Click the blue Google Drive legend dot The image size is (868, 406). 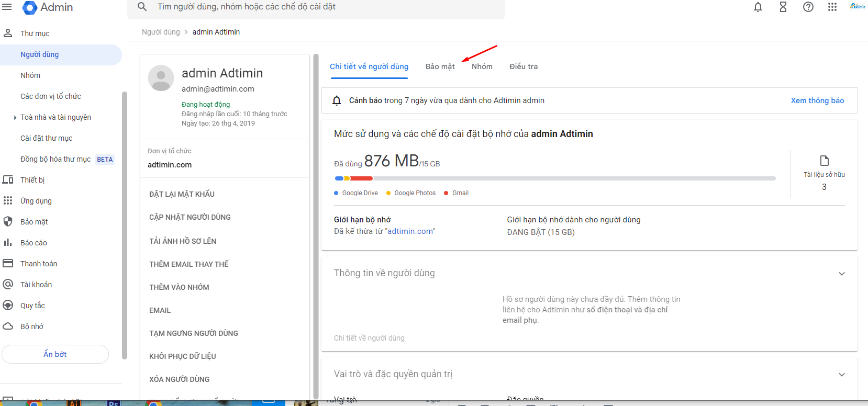(x=336, y=193)
